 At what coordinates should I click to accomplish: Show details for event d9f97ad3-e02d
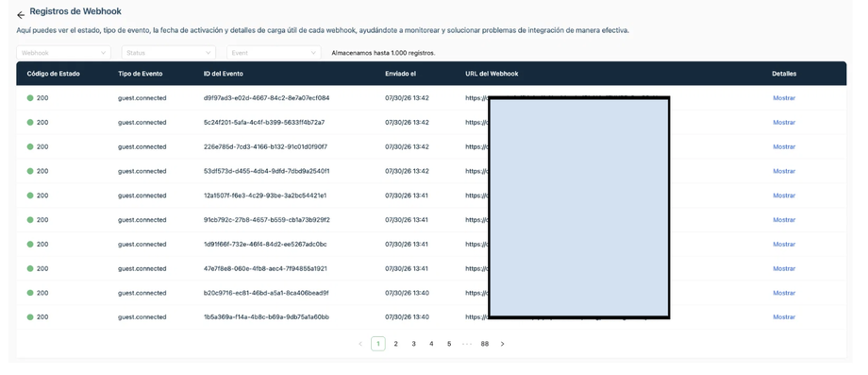click(784, 98)
